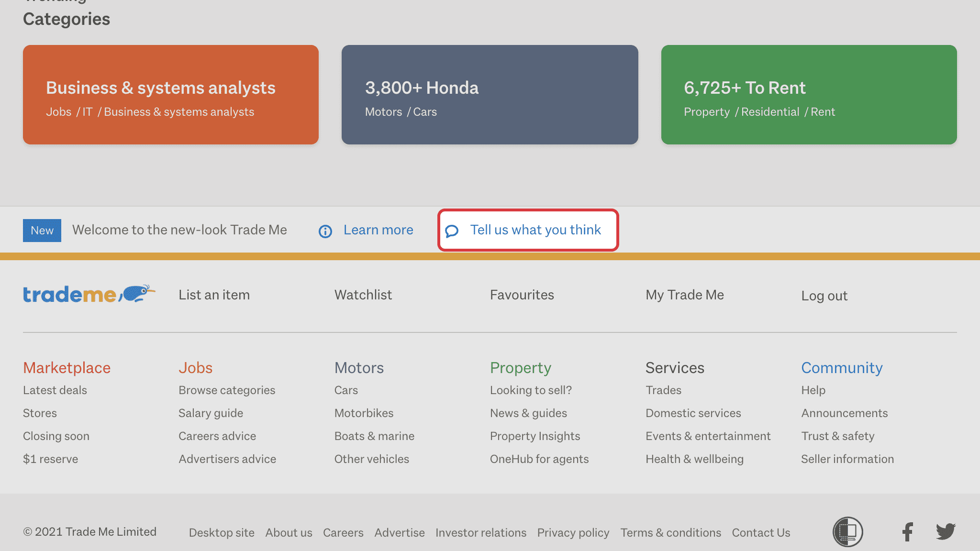Click Tell us what you think
The height and width of the screenshot is (551, 980).
tap(535, 230)
